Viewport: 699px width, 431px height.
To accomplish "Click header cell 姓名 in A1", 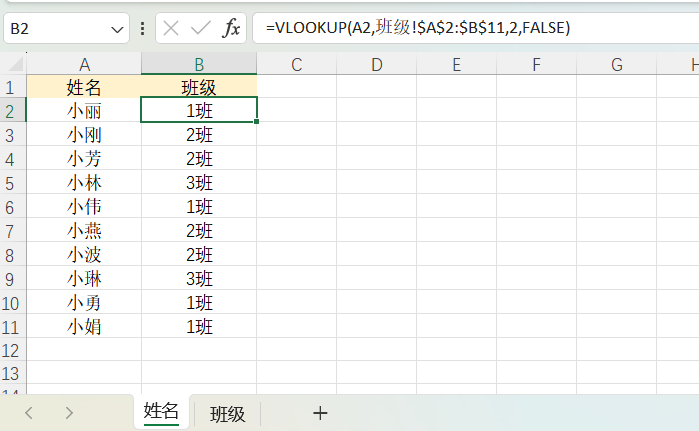I will coord(84,87).
